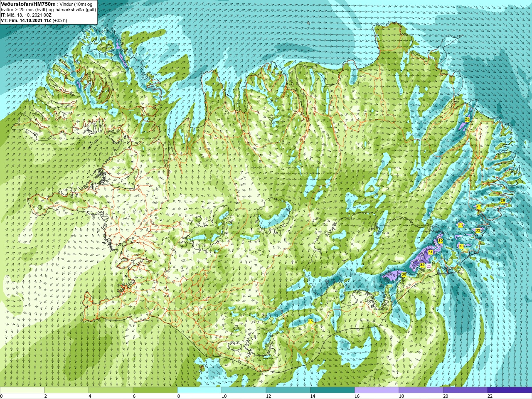Click the yellow gust label 27
The height and width of the screenshot is (399, 532).
tap(479, 207)
